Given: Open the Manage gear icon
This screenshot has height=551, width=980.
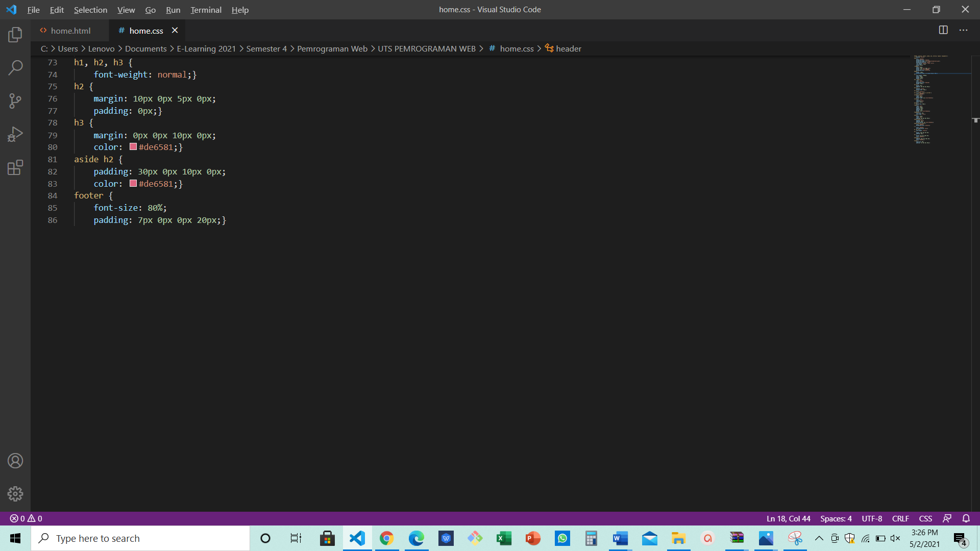Looking at the screenshot, I should 15,493.
